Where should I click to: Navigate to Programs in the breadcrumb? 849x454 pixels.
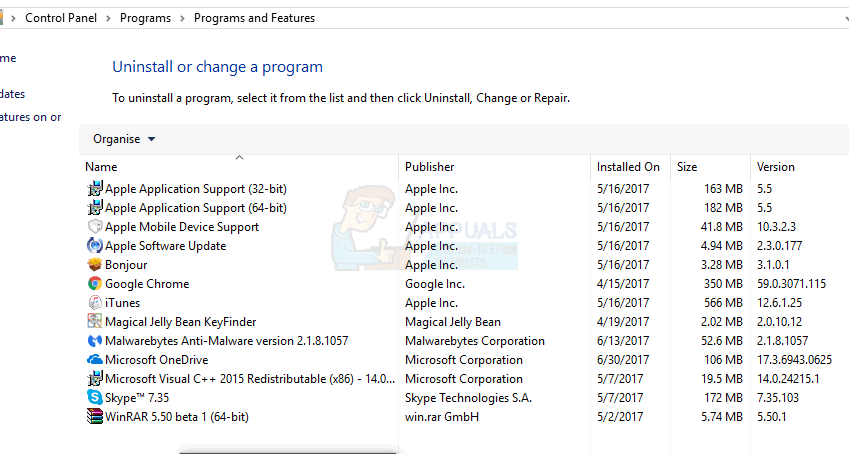(x=145, y=18)
